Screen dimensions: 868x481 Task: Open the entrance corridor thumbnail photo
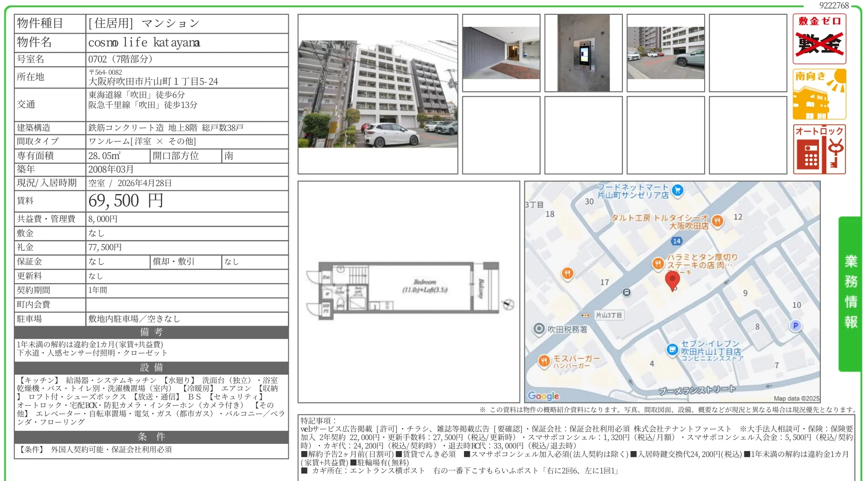[x=501, y=53]
